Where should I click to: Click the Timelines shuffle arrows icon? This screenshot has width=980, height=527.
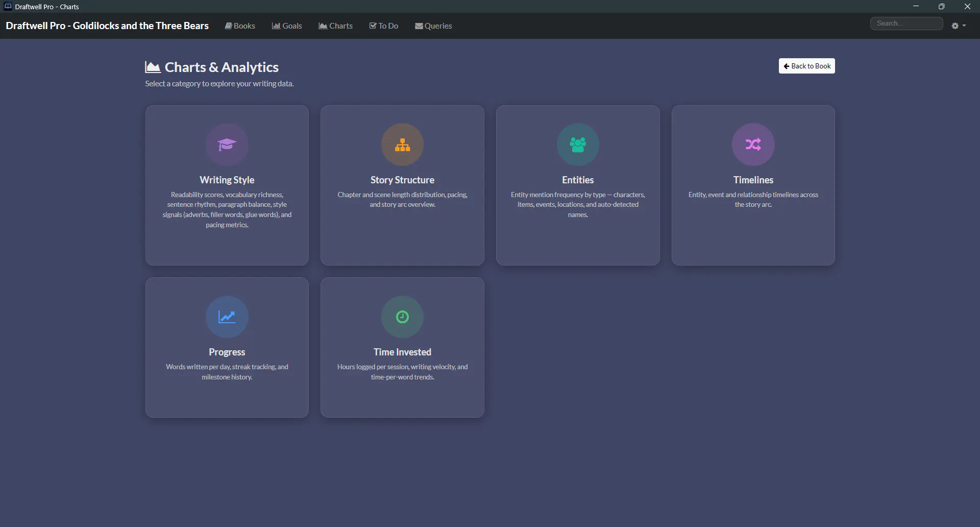(x=753, y=145)
